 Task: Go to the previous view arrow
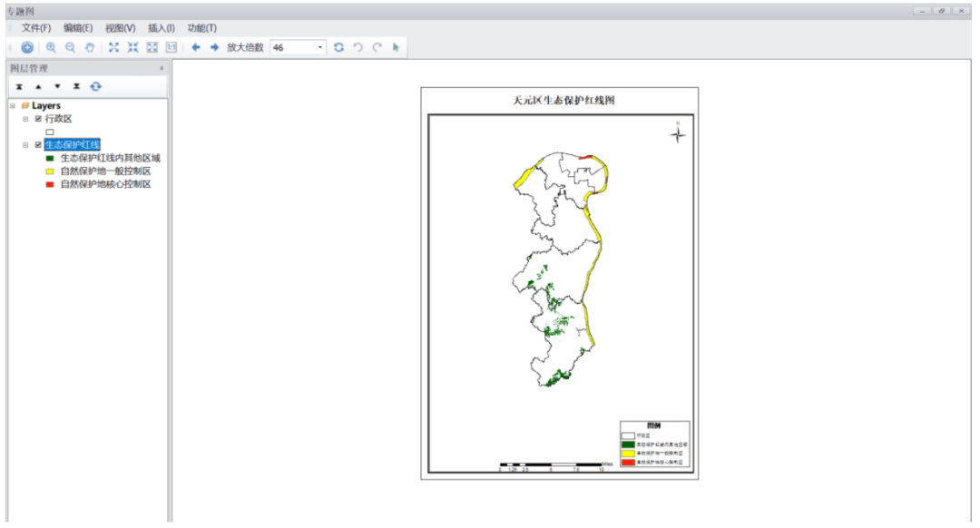click(x=196, y=47)
